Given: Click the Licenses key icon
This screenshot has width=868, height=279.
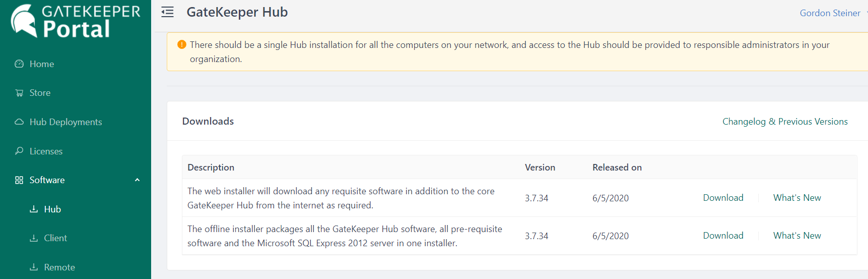Looking at the screenshot, I should tap(19, 151).
